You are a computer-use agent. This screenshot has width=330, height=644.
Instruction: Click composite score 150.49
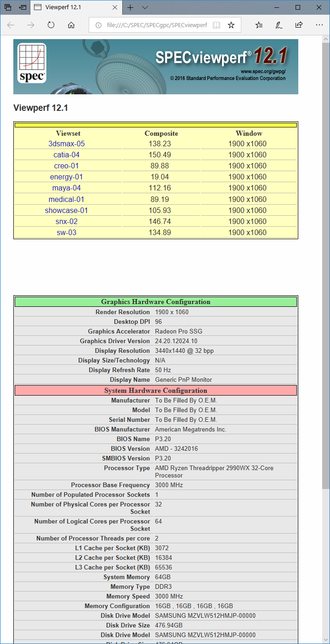point(161,155)
